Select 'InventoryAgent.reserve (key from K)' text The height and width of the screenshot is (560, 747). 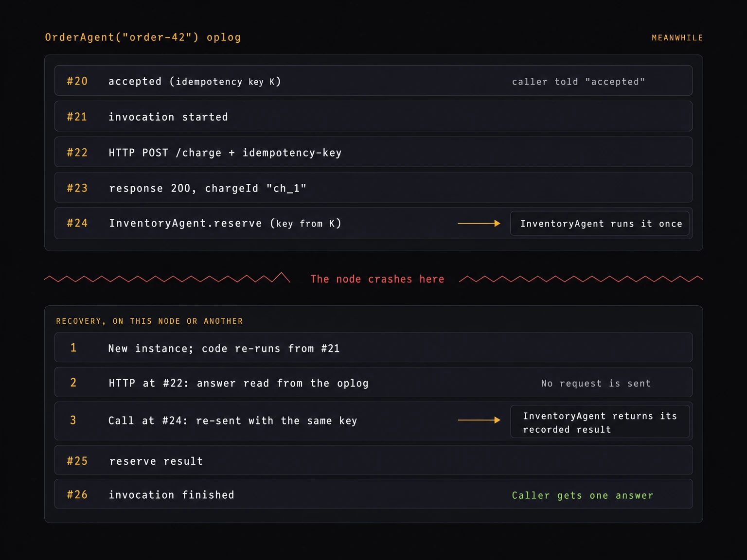pos(225,223)
